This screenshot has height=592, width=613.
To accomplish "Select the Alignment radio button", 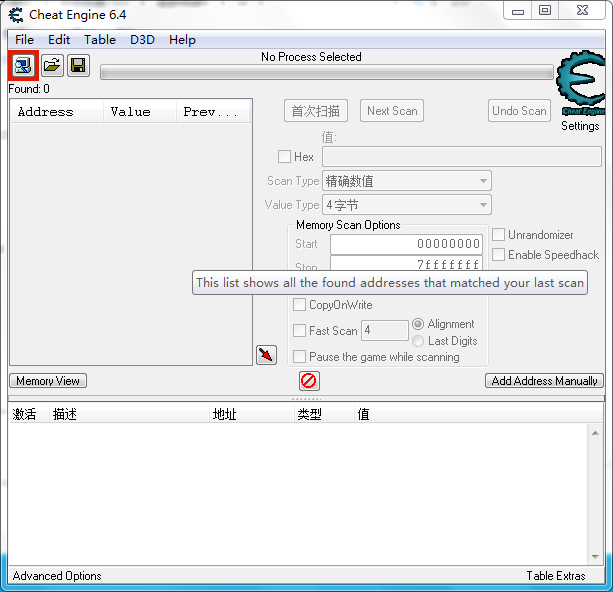I will click(x=418, y=324).
